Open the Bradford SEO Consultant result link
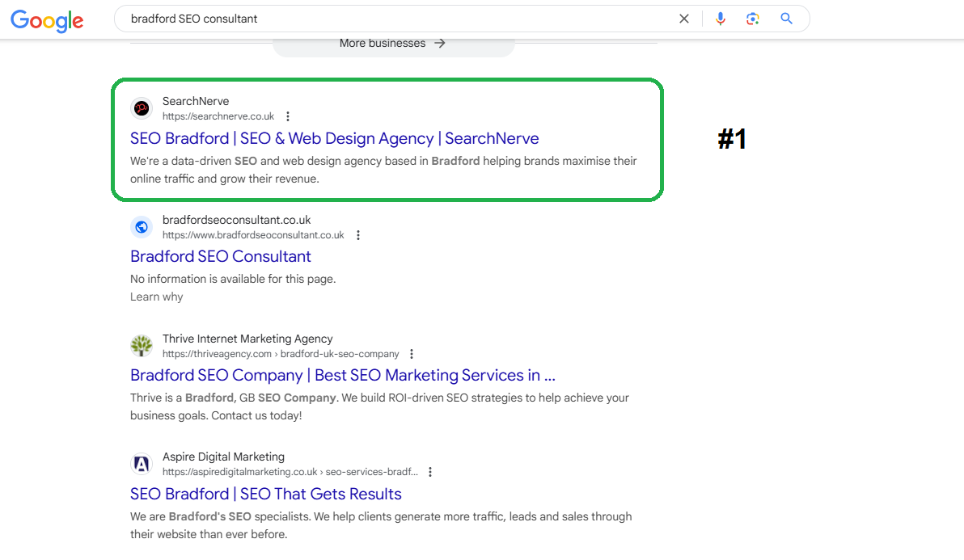The image size is (964, 560). [221, 256]
